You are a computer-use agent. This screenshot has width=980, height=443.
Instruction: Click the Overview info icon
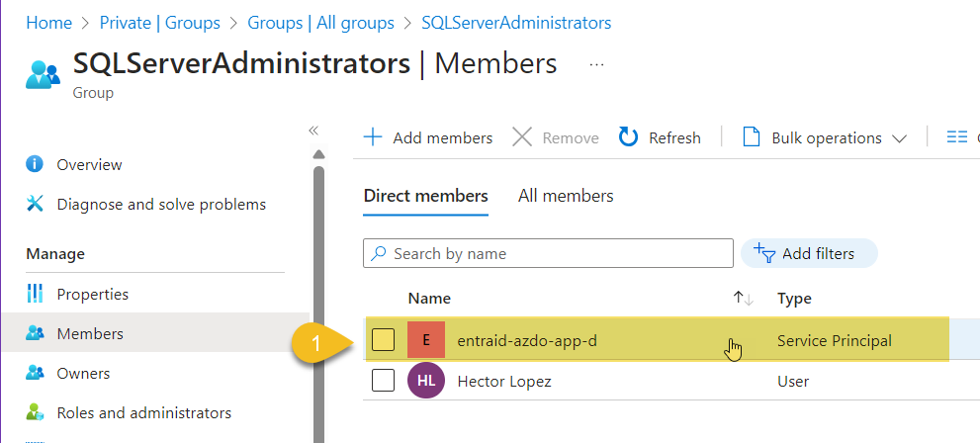tap(35, 164)
